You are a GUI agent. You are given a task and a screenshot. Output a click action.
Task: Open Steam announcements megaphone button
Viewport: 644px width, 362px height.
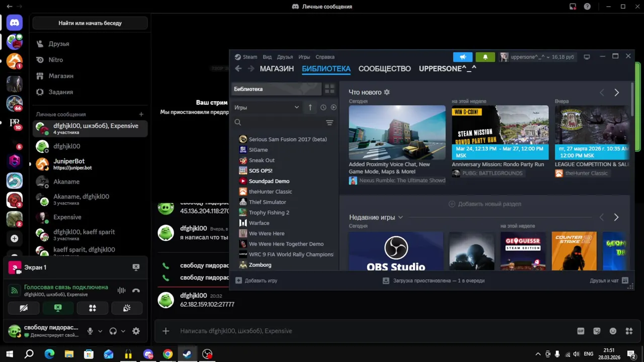click(x=463, y=57)
